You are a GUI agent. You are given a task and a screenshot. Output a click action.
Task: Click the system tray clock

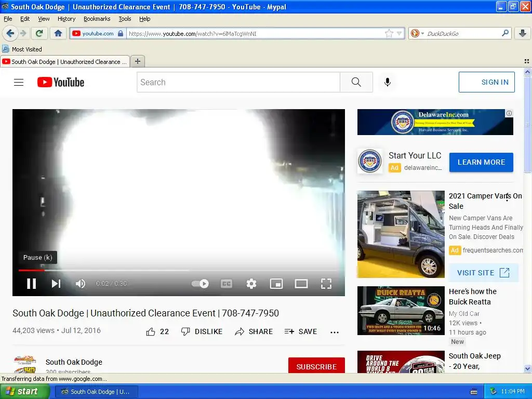(513, 392)
